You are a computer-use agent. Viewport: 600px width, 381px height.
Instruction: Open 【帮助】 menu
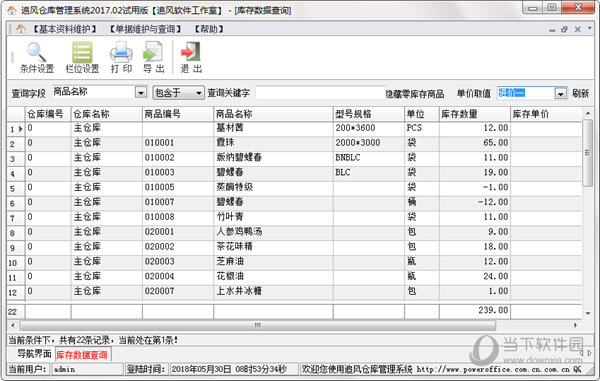[209, 29]
